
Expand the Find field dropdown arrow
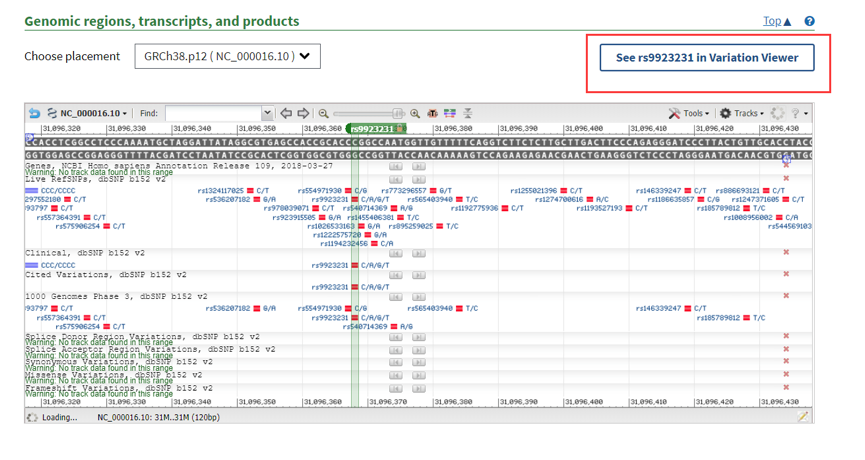(x=267, y=113)
